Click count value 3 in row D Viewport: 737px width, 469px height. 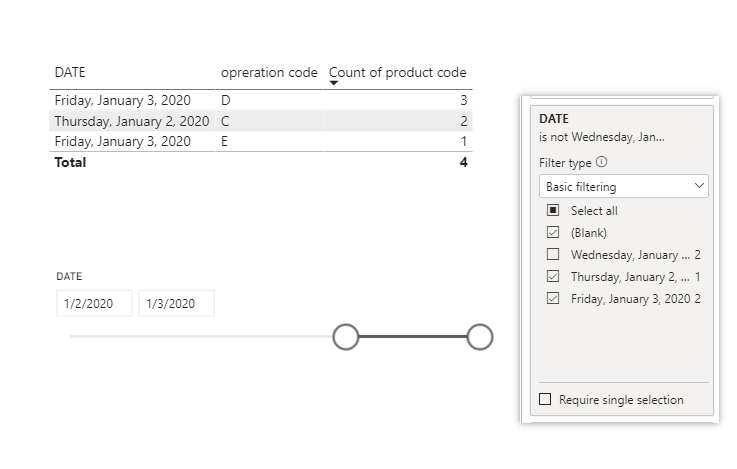(463, 100)
